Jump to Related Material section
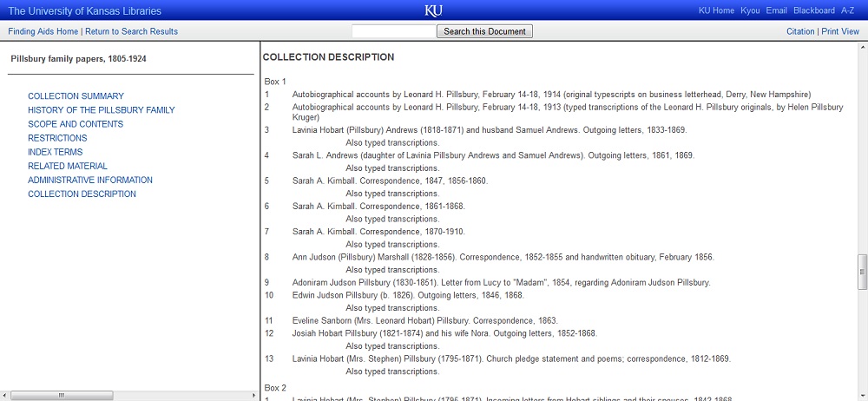 point(68,166)
